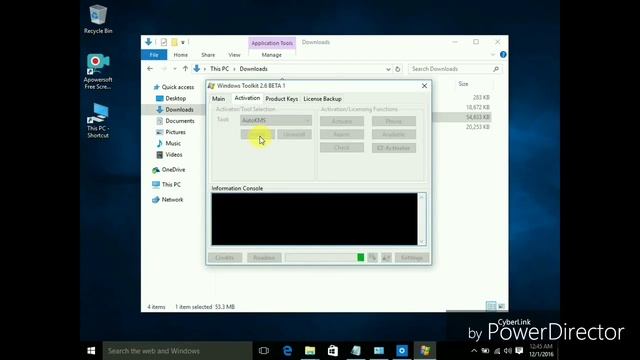The width and height of the screenshot is (640, 360).
Task: Select the Share ribbon tab
Action: 208,55
